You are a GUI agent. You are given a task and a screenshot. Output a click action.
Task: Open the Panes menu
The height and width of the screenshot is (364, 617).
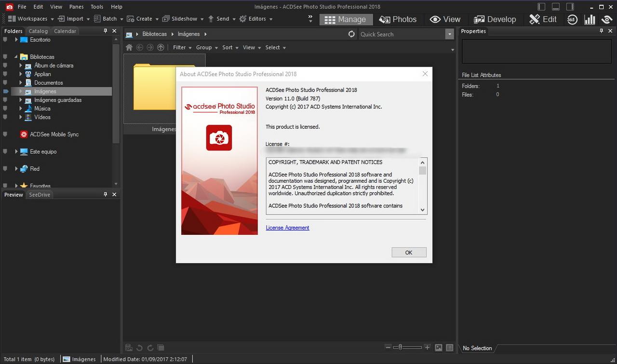click(x=76, y=7)
